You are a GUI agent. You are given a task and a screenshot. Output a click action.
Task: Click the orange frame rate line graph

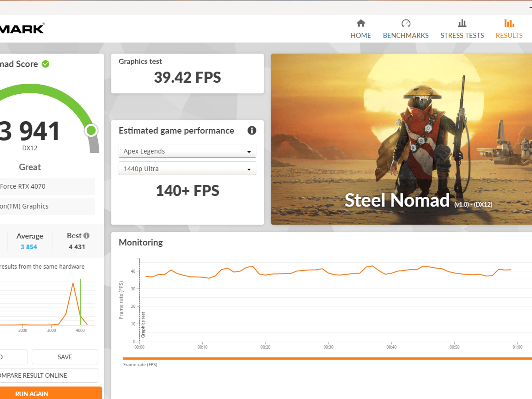328,272
